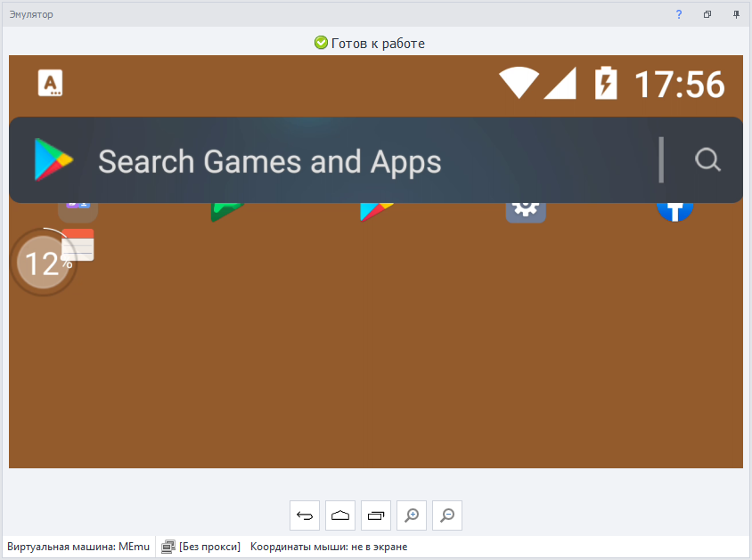Tap the Wi-Fi status icon
The height and width of the screenshot is (560, 752).
point(518,83)
